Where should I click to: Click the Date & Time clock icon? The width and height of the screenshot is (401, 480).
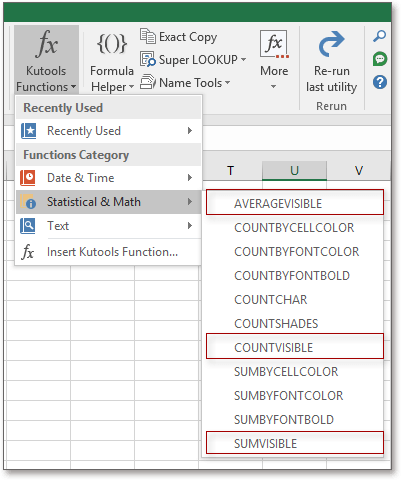point(28,178)
